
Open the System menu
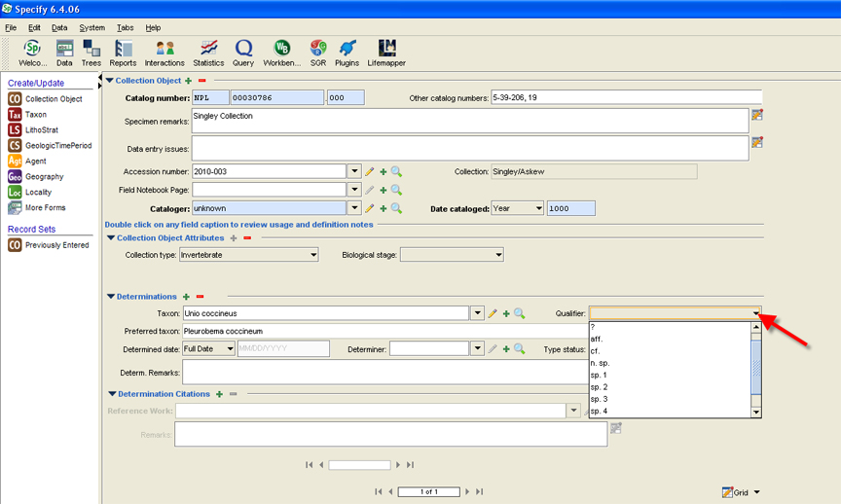click(x=92, y=28)
